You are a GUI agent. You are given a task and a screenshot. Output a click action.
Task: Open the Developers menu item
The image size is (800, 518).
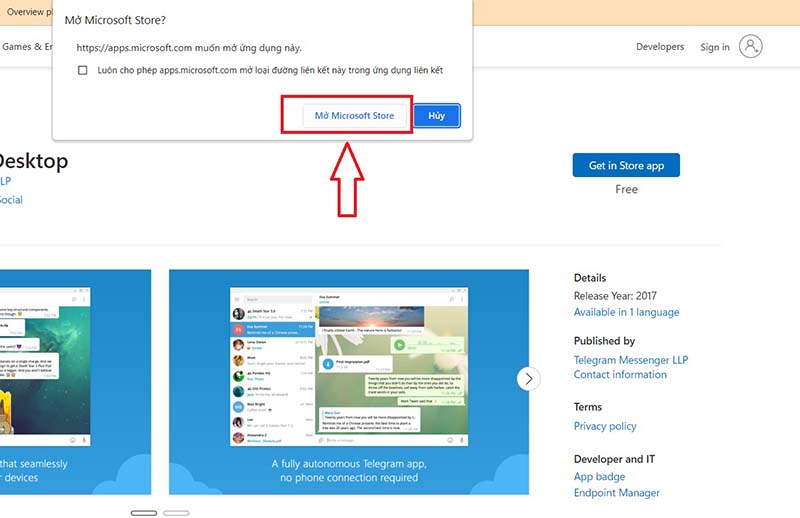pos(660,47)
